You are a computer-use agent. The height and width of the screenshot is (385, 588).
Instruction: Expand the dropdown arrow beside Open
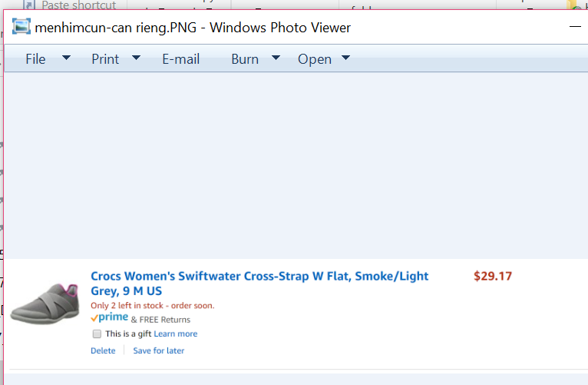345,58
